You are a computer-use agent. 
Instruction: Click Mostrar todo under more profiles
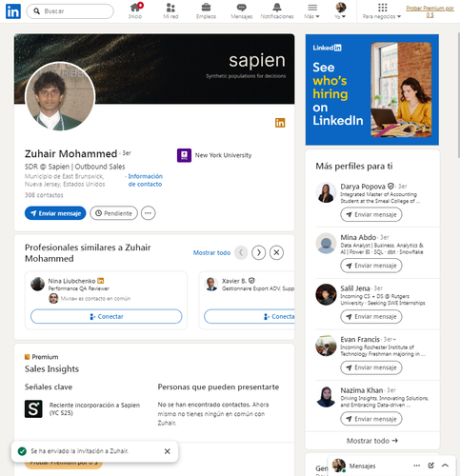(372, 441)
